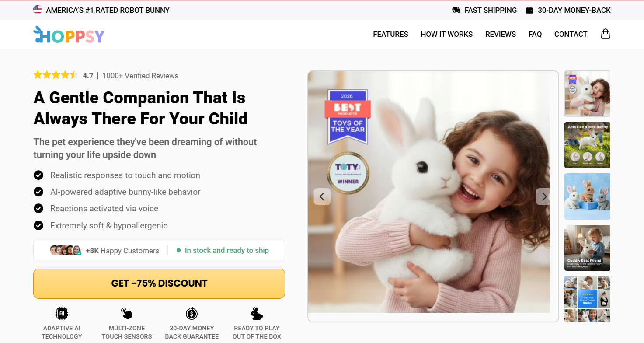Screen dimensions: 644x343
Task: Open the Features menu item
Action: [x=390, y=34]
